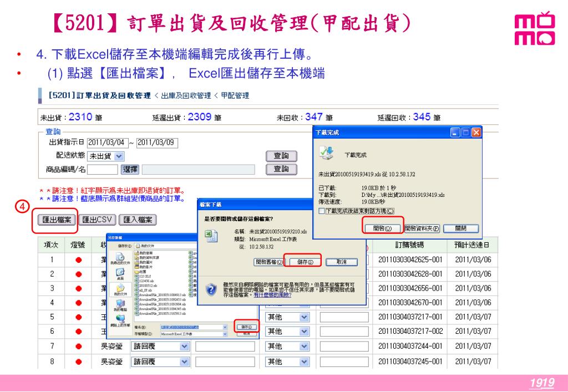Close the 下載完成 dialog with red X
This screenshot has height=392, width=568.
pyautogui.click(x=476, y=133)
